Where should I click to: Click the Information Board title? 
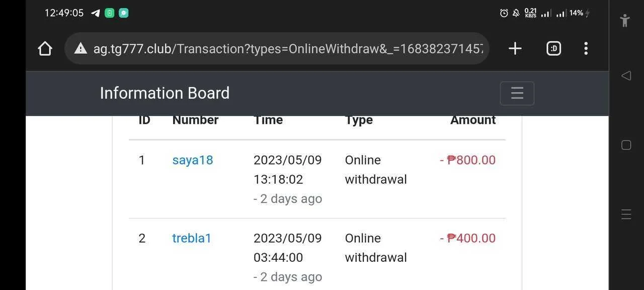(x=165, y=93)
